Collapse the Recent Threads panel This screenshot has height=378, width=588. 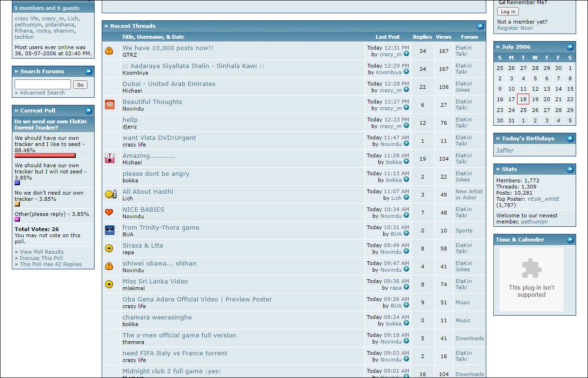(480, 26)
